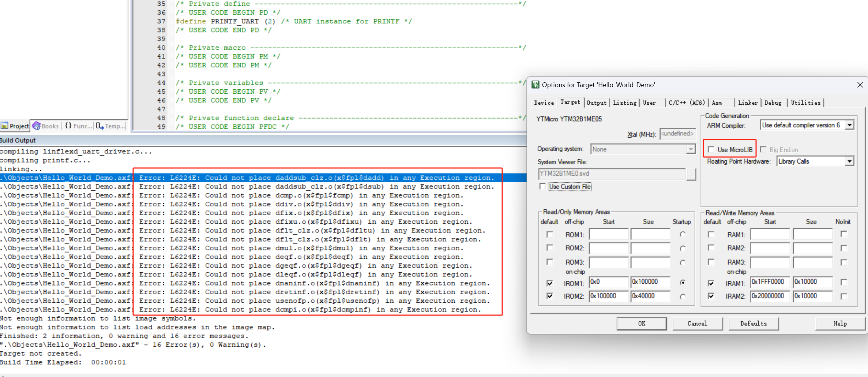Screen dimensions: 868x377
Task: Select the ROM3 Startup radio button
Action: (683, 263)
